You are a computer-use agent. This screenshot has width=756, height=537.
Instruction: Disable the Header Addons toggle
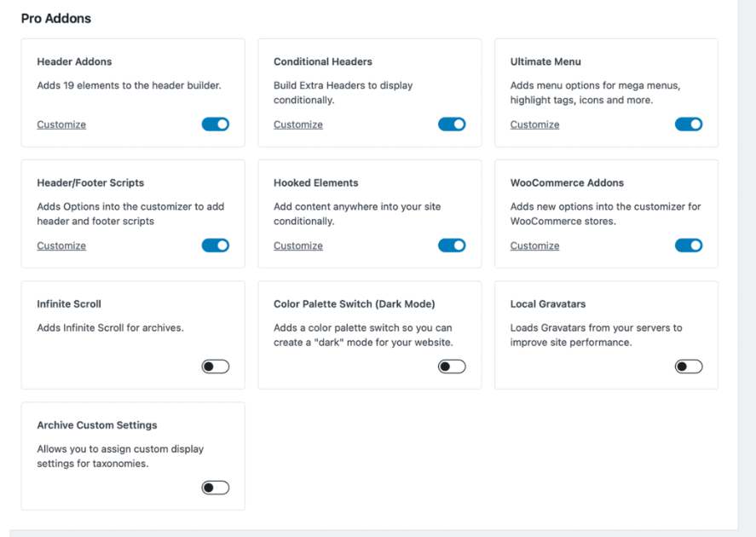(216, 124)
